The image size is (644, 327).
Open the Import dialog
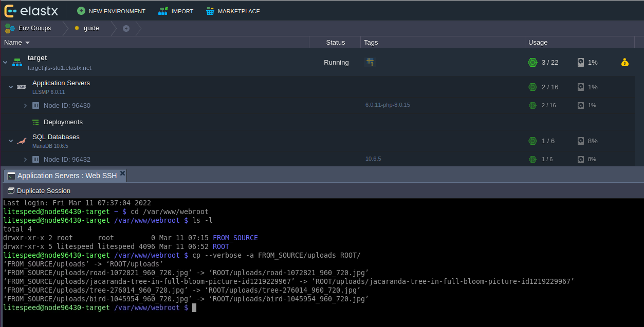(x=176, y=11)
